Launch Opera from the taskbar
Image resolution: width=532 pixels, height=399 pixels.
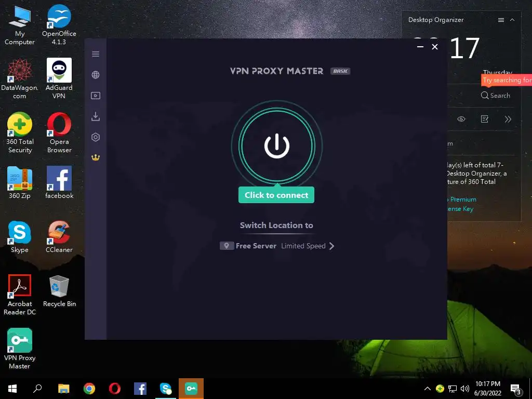115,389
